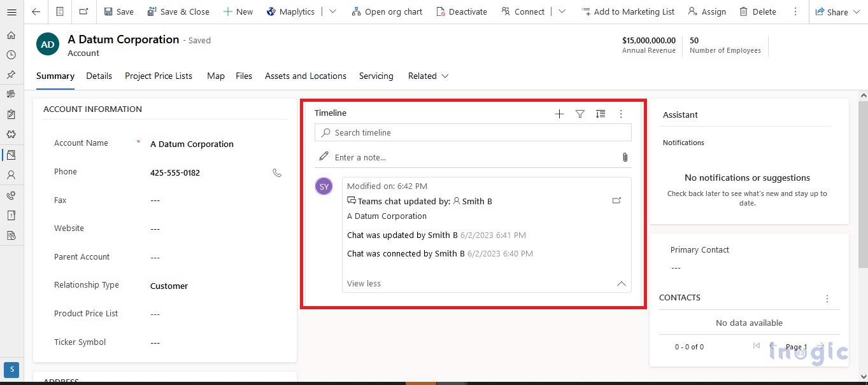Go to first page in CONTACTS grid
868x385 pixels.
click(756, 346)
